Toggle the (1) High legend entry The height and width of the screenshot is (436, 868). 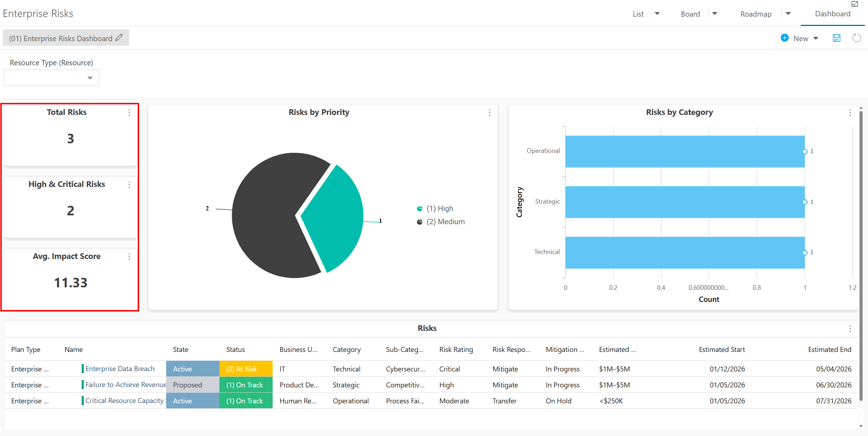pos(435,209)
